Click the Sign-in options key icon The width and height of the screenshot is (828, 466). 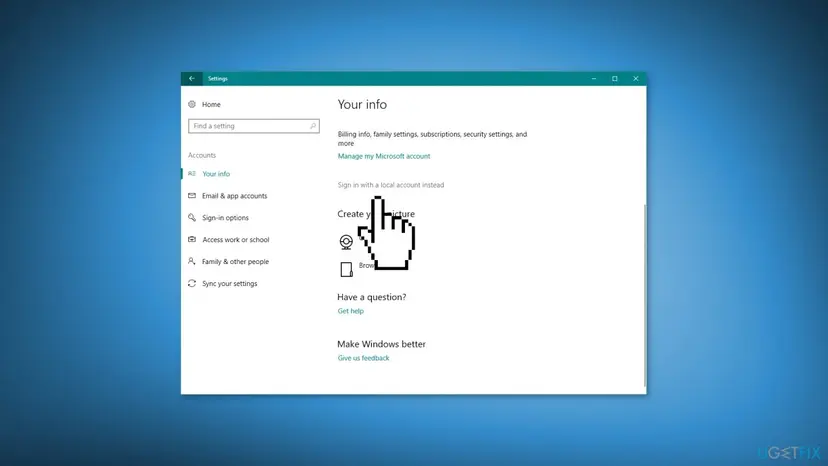[192, 218]
